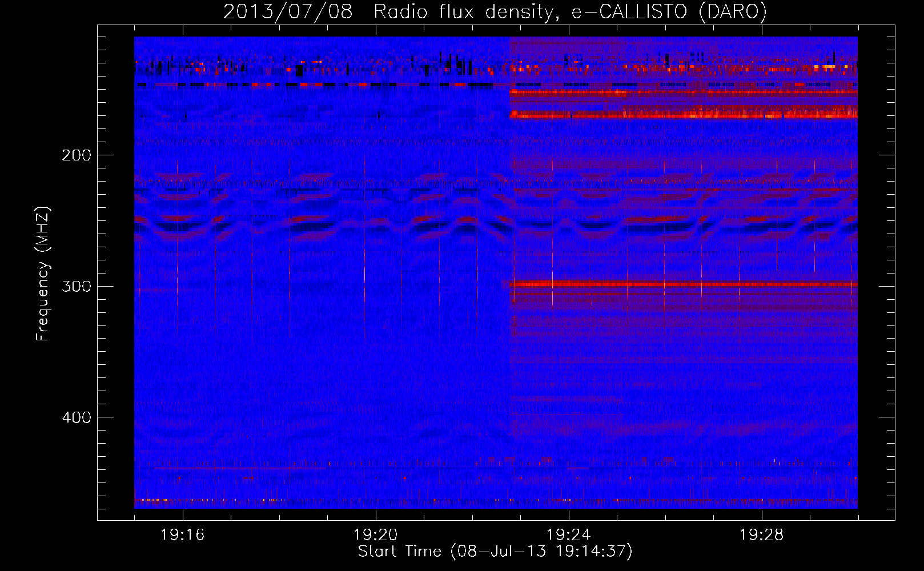Click the Y-axis label "Frequency (MHZ)"
924x571 pixels.
(x=43, y=274)
